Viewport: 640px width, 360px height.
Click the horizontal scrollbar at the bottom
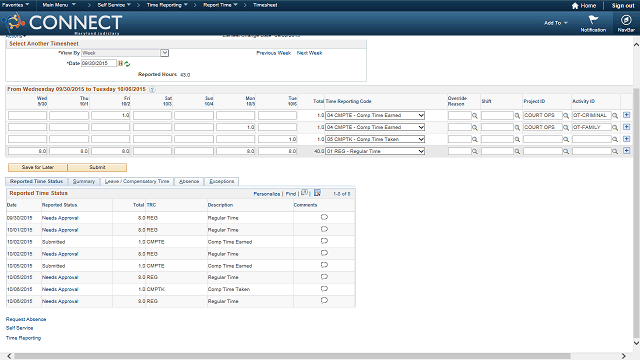point(292,356)
